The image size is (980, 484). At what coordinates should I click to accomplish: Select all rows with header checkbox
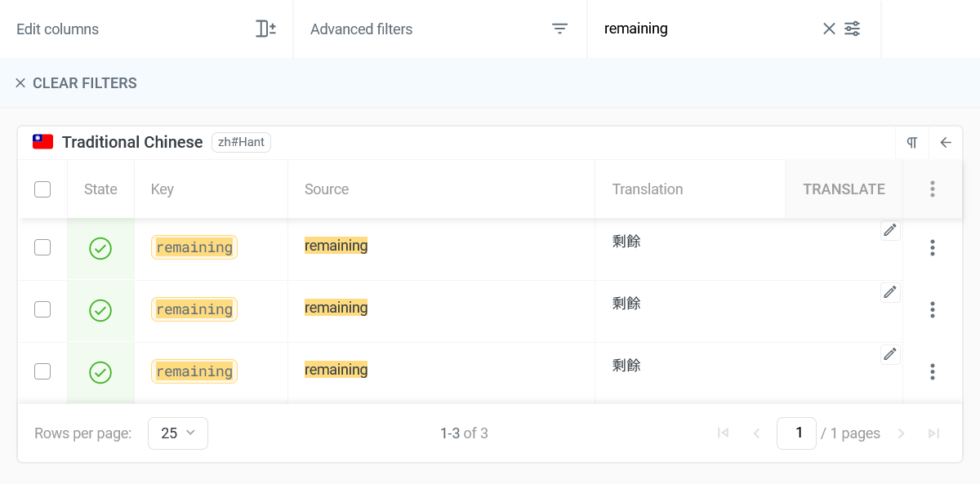point(42,189)
